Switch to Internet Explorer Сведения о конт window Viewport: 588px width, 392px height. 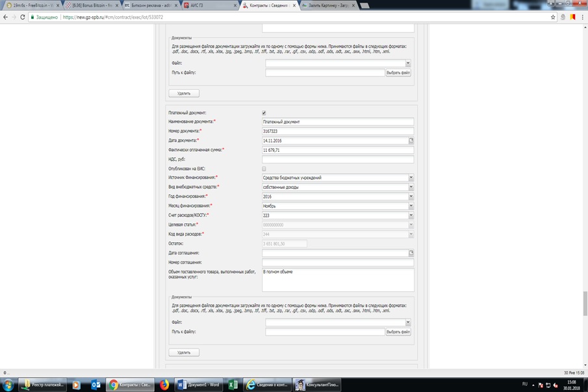266,385
